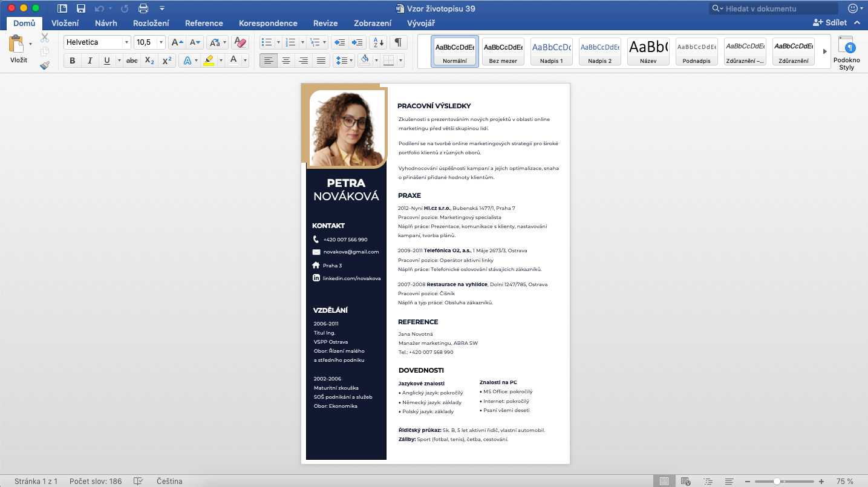Increase indent of the paragraph
The height and width of the screenshot is (487, 868).
[x=357, y=42]
